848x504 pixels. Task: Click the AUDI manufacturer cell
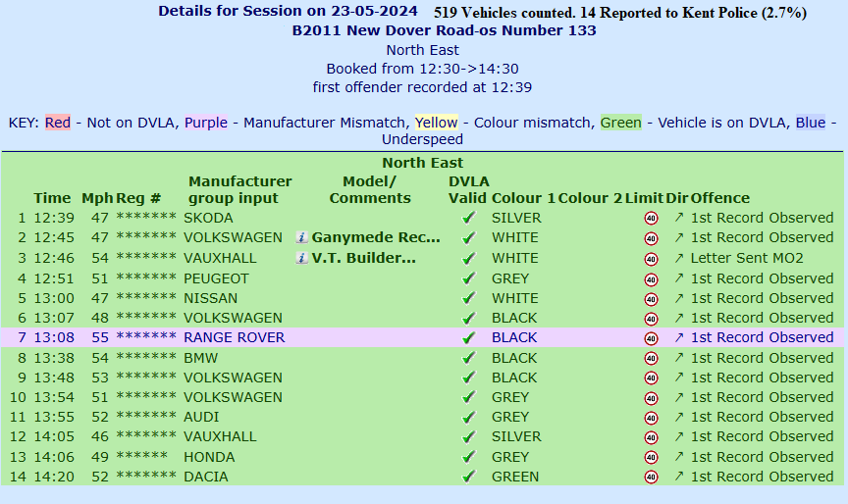[x=201, y=417]
